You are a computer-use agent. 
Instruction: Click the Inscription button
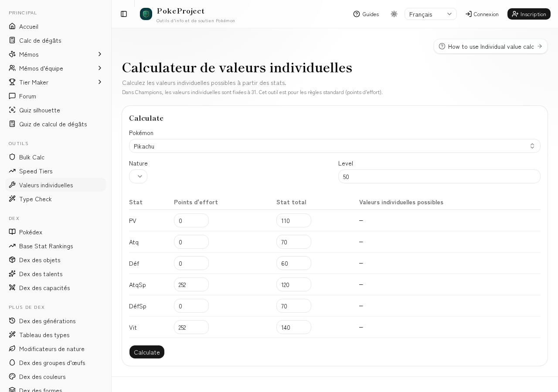529,14
